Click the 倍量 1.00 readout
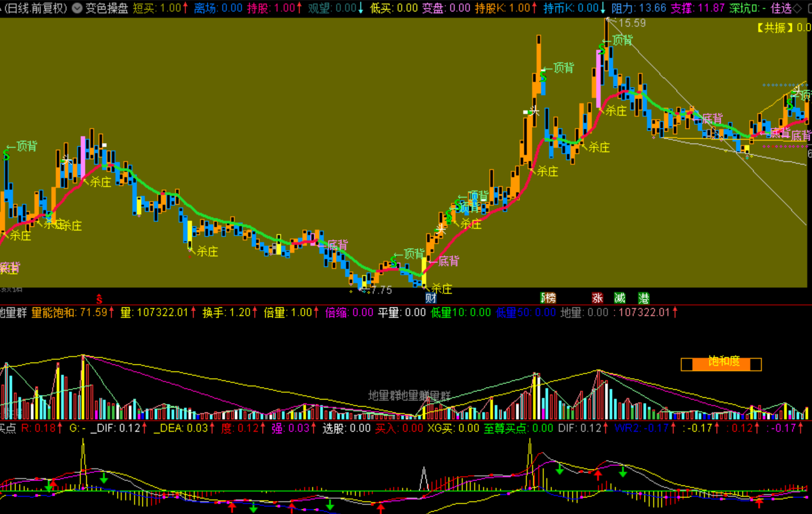 coord(287,312)
